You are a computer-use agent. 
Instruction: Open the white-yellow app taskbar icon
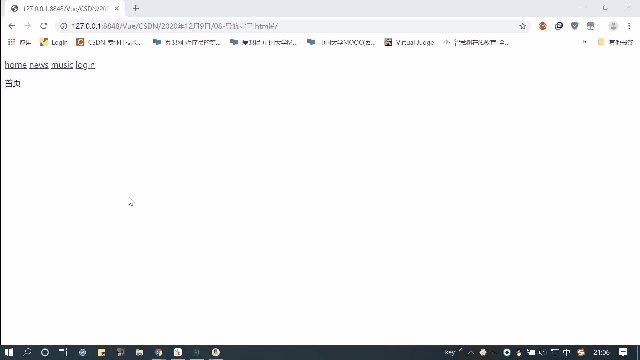(178, 352)
